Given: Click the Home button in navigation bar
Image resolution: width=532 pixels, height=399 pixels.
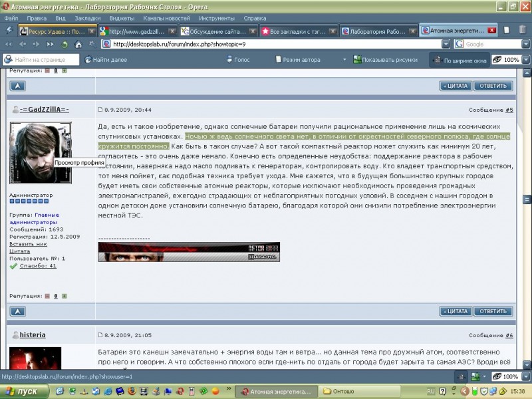Looking at the screenshot, I should pyautogui.click(x=78, y=45).
